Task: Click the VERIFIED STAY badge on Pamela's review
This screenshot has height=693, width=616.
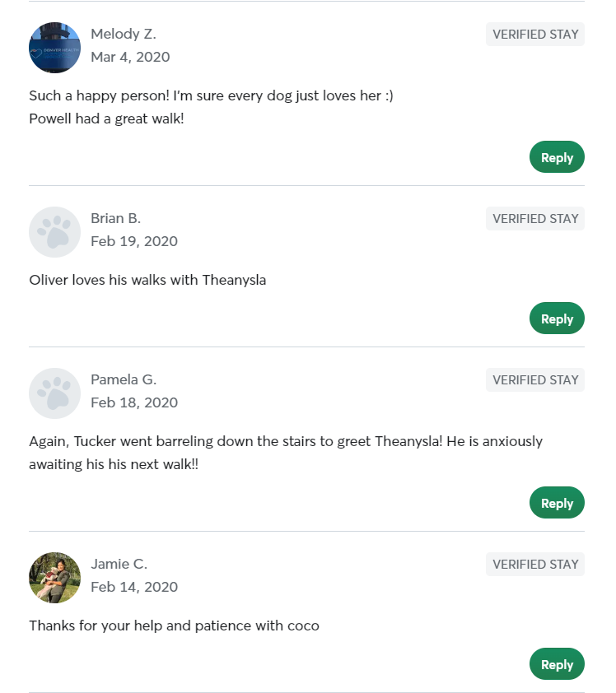Action: click(534, 379)
